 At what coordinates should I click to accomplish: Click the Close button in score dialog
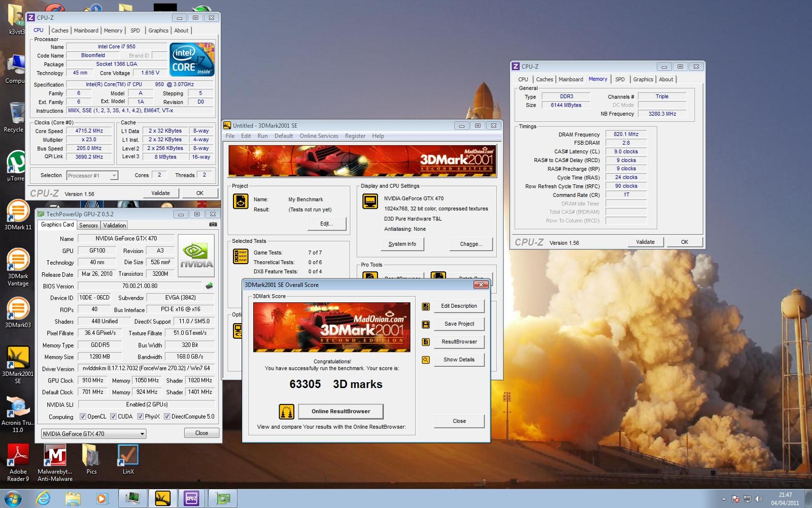pyautogui.click(x=459, y=421)
